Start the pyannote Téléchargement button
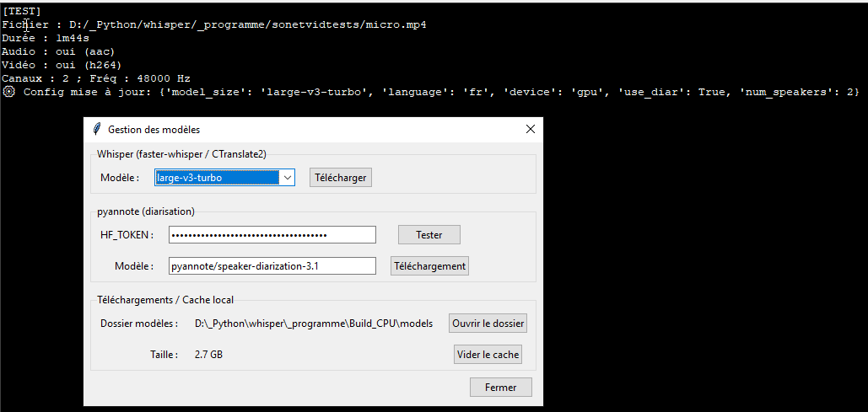Viewport: 868px width, 412px height. (x=429, y=266)
